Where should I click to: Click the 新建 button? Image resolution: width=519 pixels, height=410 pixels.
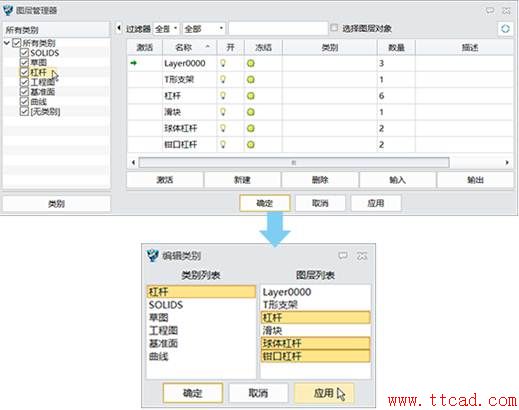[x=242, y=180]
